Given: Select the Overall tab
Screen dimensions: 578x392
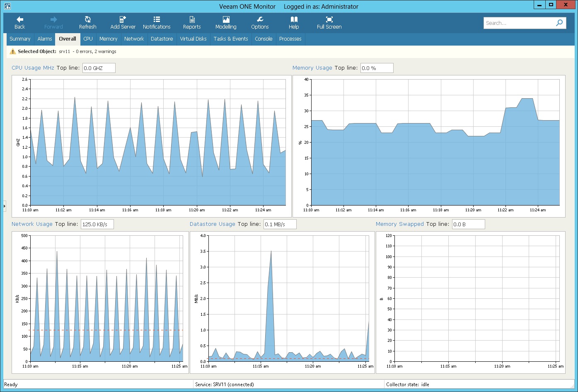Looking at the screenshot, I should point(68,39).
